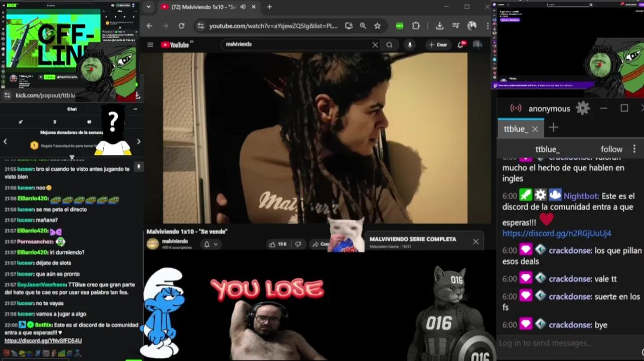Screen dimensions: 644x361
Task: Open the green Kick extension icon
Action: (399, 26)
